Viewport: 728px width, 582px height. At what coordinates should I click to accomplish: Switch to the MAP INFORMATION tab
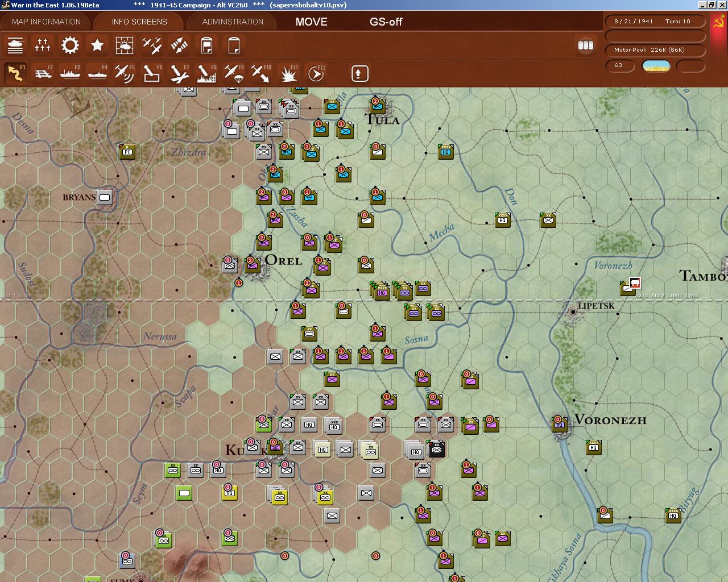(x=46, y=22)
